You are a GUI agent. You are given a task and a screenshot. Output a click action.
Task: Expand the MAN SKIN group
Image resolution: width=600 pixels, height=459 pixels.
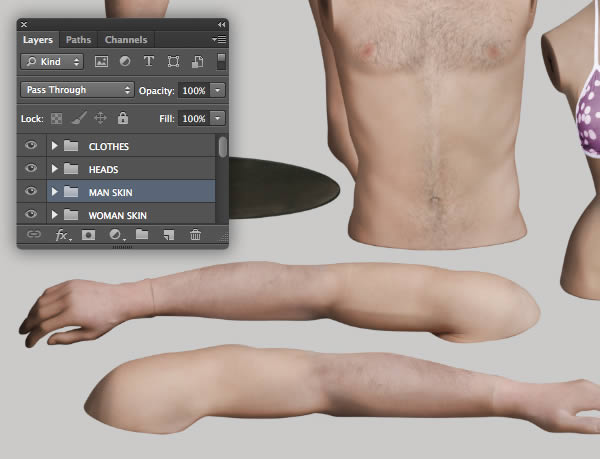coord(55,192)
